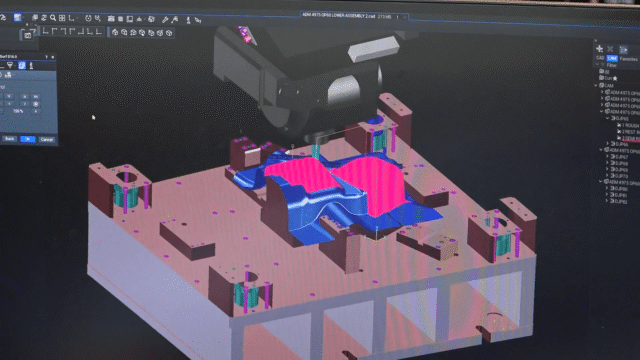This screenshot has width=640, height=360.
Task: Click the Cancel button in dialog
Action: coord(47,140)
